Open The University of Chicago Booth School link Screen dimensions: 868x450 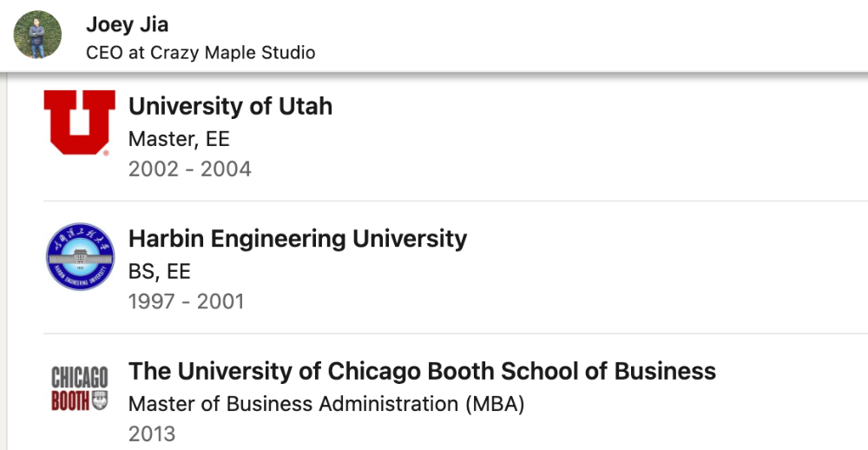423,371
